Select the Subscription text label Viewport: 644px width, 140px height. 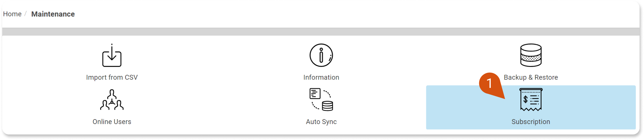[x=531, y=122]
